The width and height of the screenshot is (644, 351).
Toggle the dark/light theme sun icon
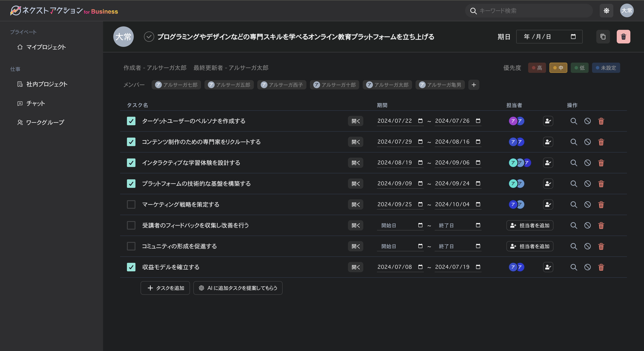tap(606, 11)
